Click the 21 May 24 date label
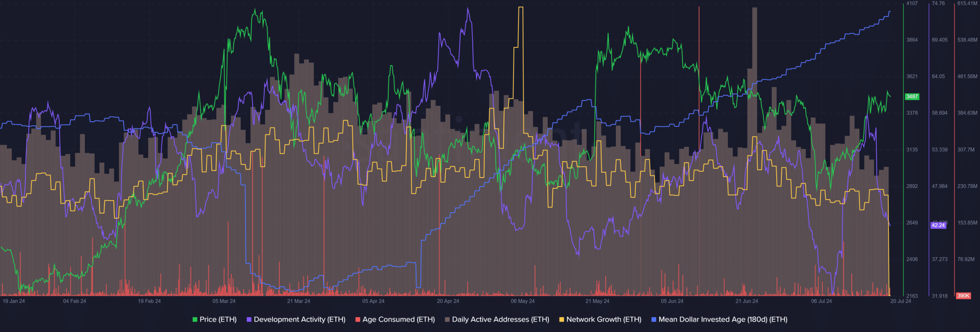This screenshot has width=980, height=332. (597, 301)
